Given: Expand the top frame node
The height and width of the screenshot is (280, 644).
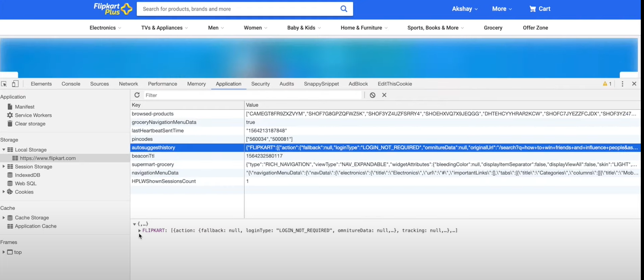Looking at the screenshot, I should point(4,252).
